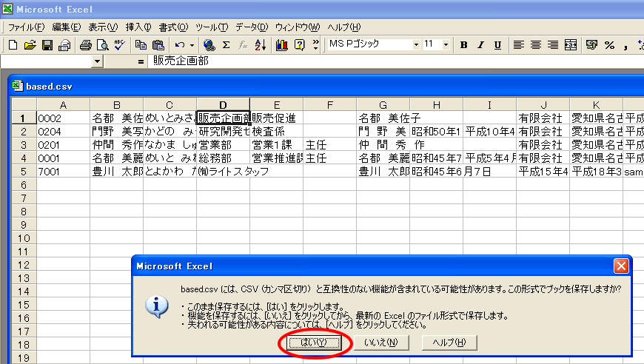The image size is (644, 364).
Task: Open Print Preview icon
Action: 103,45
